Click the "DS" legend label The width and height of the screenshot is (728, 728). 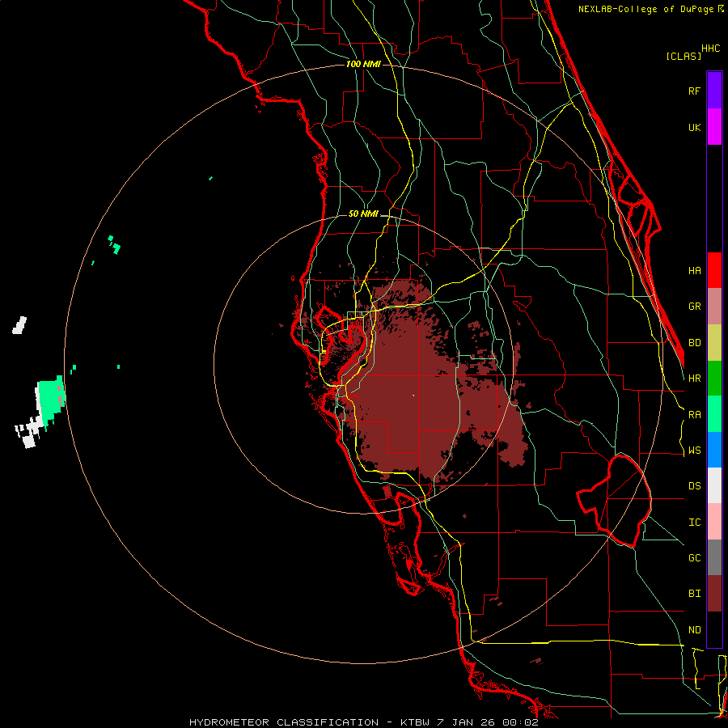[x=694, y=485]
